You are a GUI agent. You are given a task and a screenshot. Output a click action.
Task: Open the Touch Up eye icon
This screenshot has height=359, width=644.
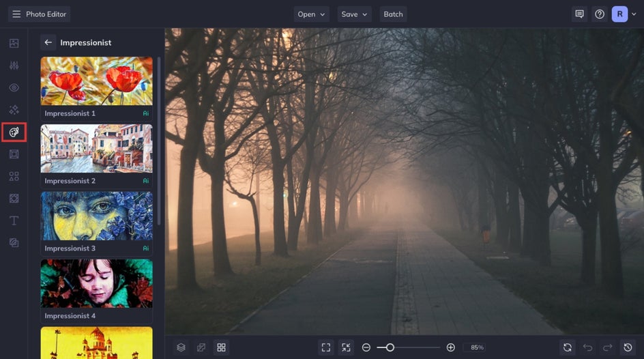(x=14, y=87)
